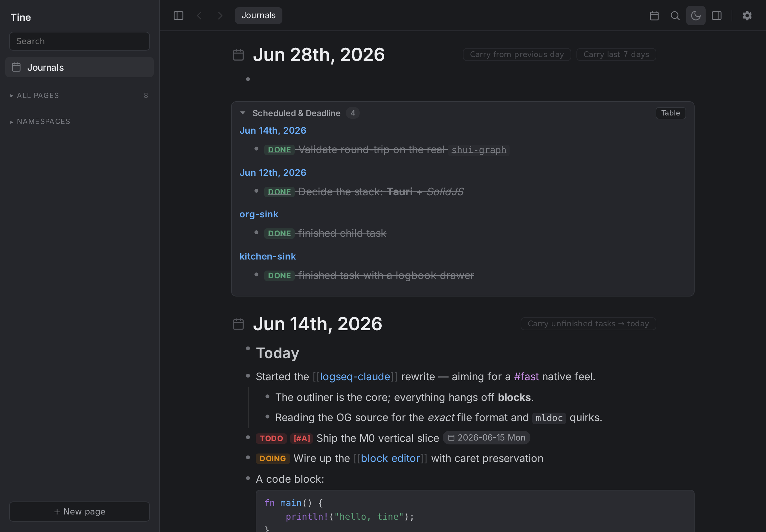The width and height of the screenshot is (766, 532).
Task: Open the Journals tab in top bar
Action: coord(258,15)
